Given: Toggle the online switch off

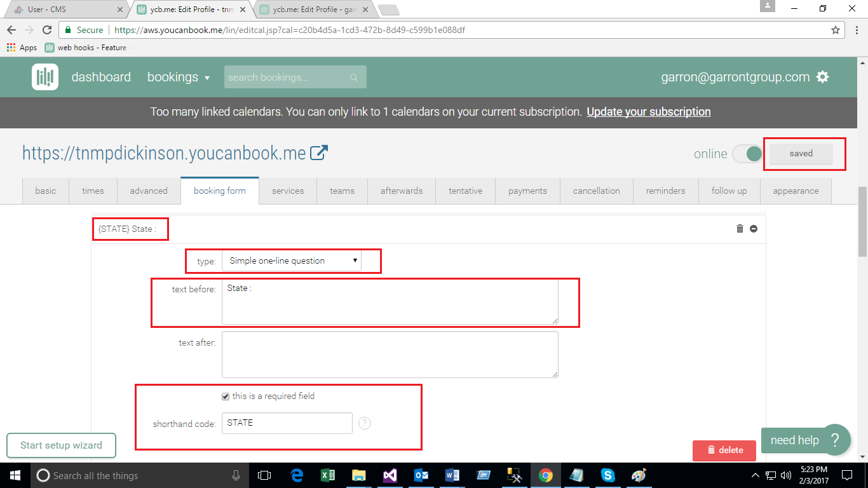Looking at the screenshot, I should pyautogui.click(x=747, y=154).
